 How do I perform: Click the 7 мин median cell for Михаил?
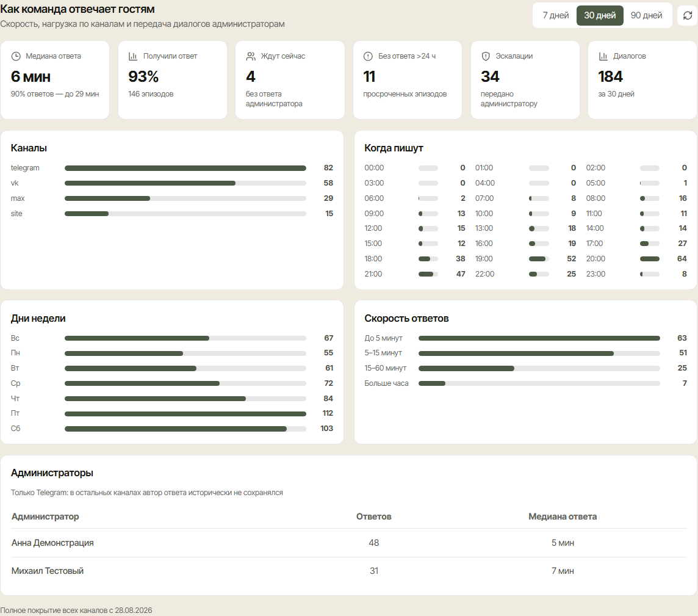tap(563, 571)
